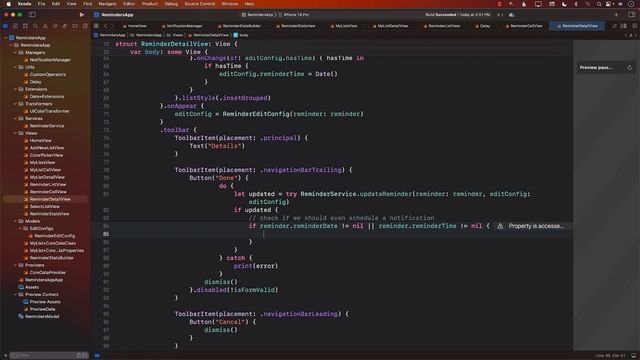Viewport: 640px width, 360px height.
Task: Click the warning triangle on line 84
Action: (x=500, y=226)
